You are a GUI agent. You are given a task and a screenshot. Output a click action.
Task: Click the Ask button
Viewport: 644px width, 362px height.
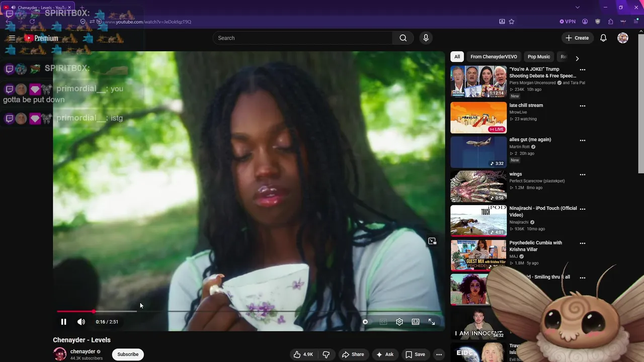[385, 354]
